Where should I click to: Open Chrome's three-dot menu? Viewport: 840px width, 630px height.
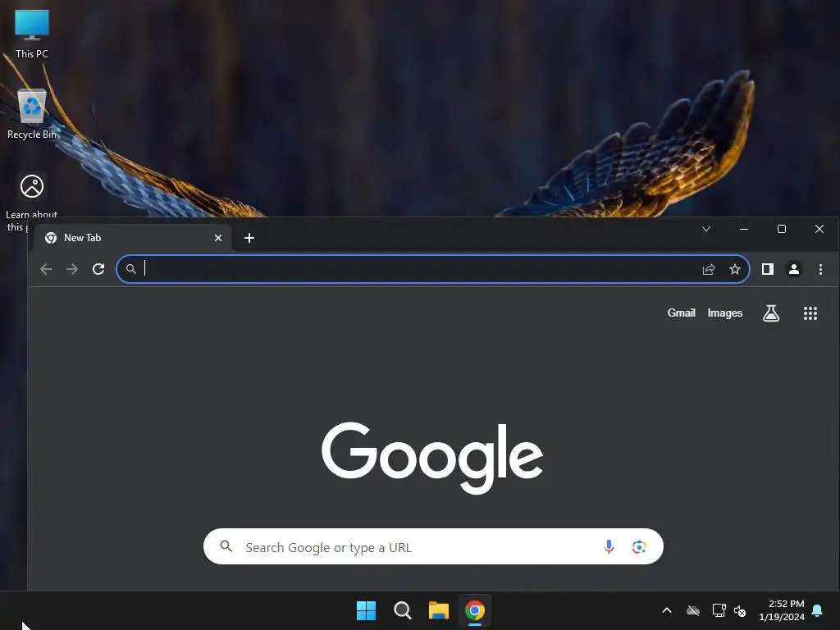(820, 269)
